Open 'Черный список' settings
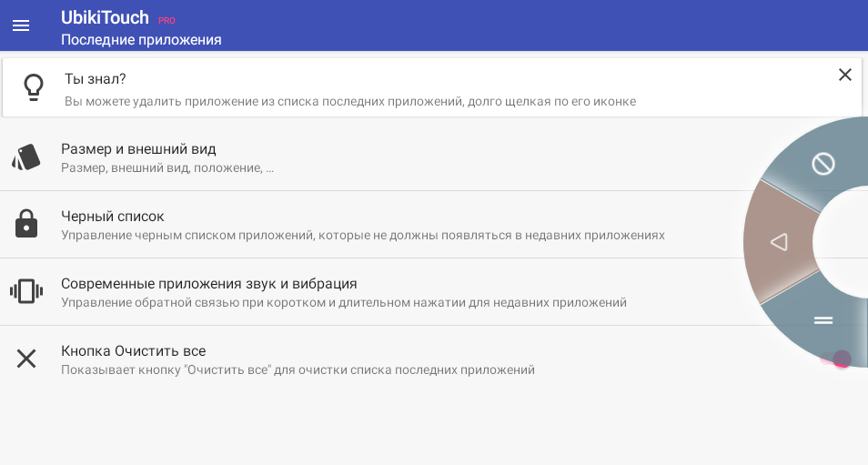 (434, 225)
